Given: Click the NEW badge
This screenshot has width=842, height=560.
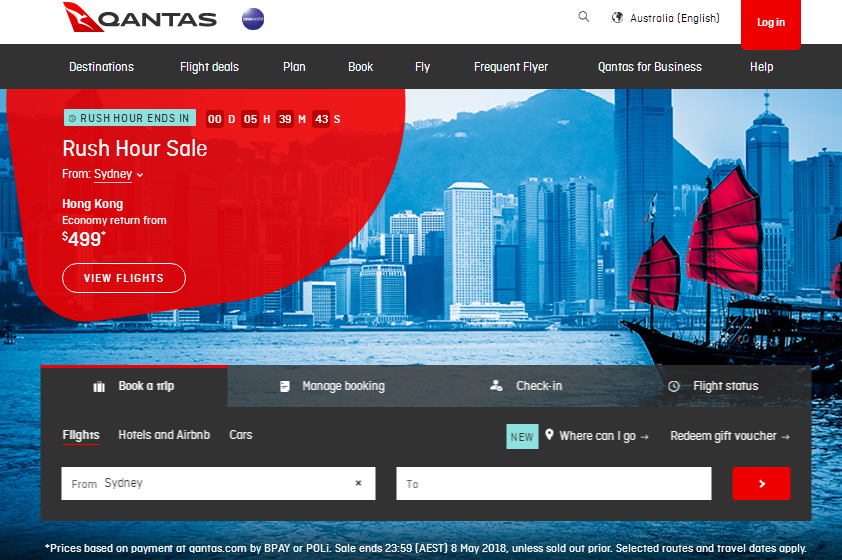Looking at the screenshot, I should click(x=522, y=437).
